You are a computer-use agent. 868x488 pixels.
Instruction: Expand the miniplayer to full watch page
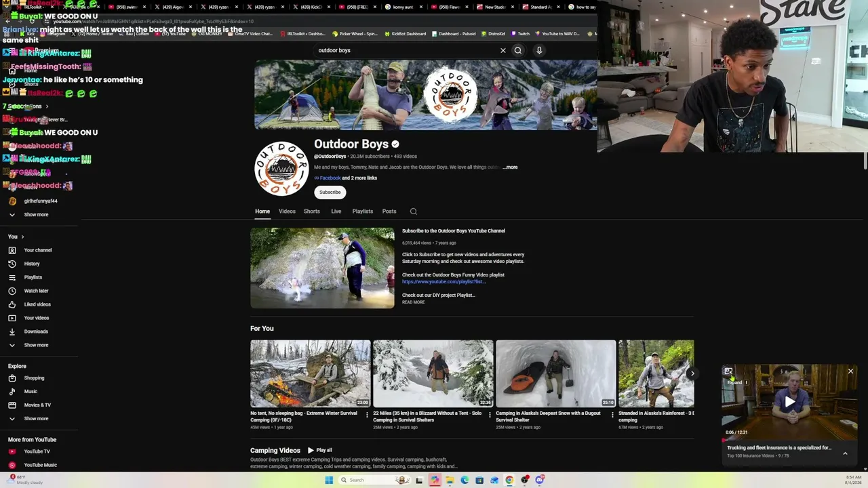pyautogui.click(x=728, y=371)
